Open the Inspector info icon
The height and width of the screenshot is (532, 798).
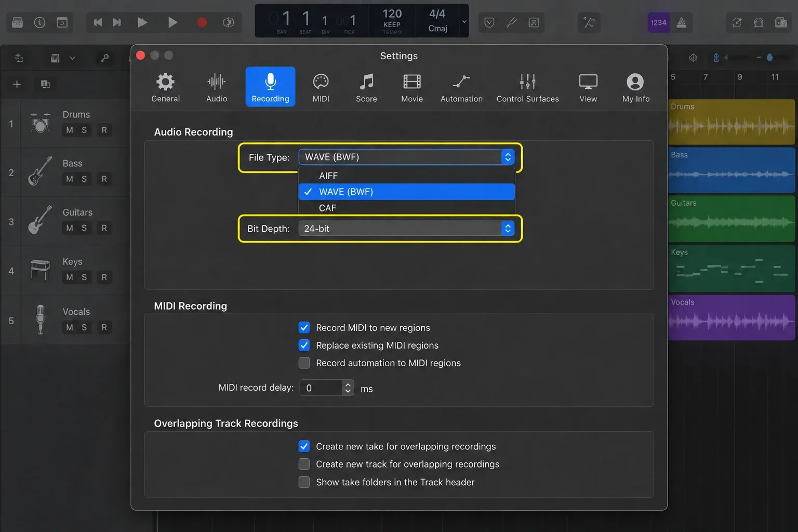pos(39,22)
